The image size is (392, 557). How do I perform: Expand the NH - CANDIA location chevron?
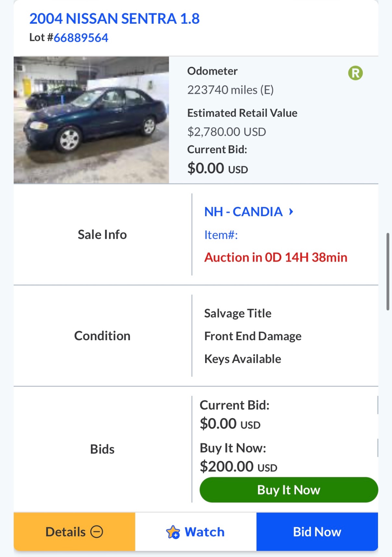click(x=291, y=212)
